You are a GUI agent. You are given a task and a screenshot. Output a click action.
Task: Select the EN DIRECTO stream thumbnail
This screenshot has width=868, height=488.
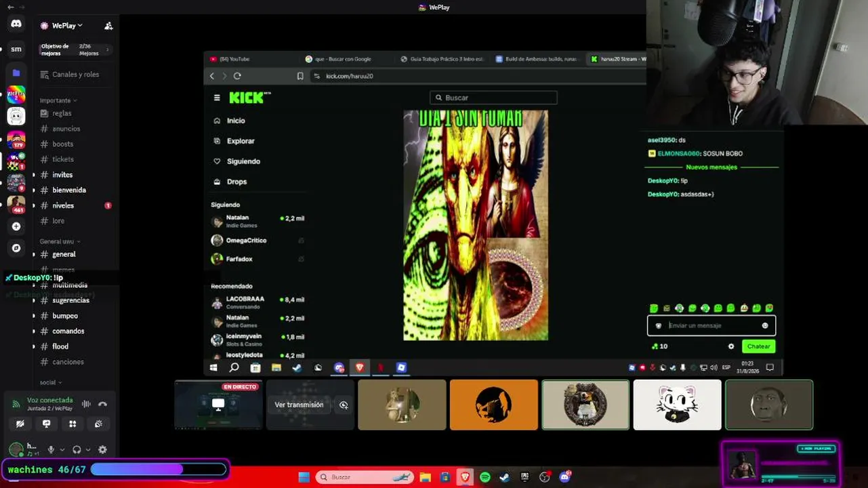218,405
